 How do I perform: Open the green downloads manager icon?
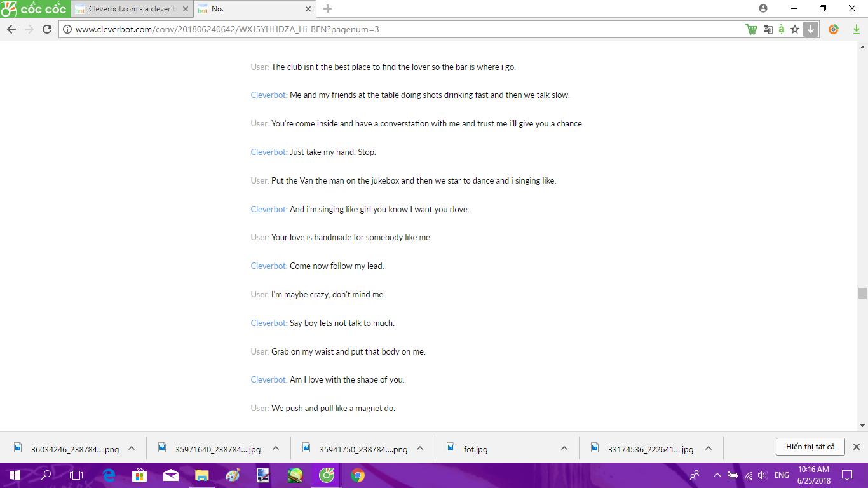pyautogui.click(x=856, y=29)
